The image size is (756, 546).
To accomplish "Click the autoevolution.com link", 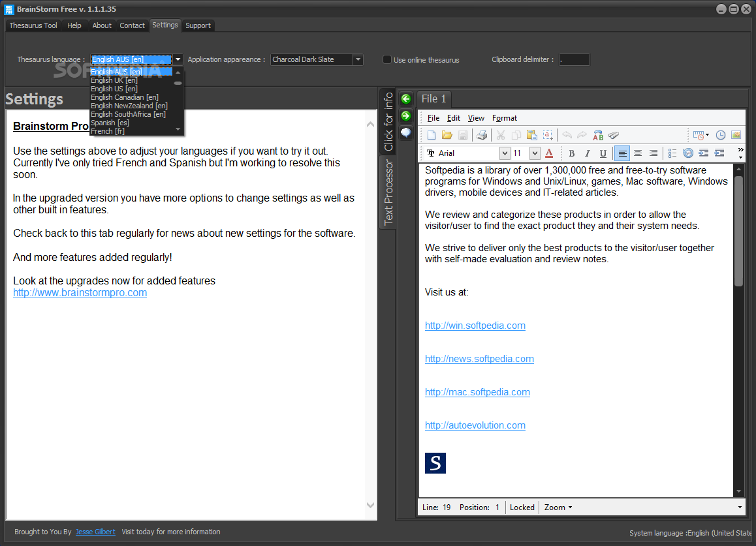I will (475, 425).
